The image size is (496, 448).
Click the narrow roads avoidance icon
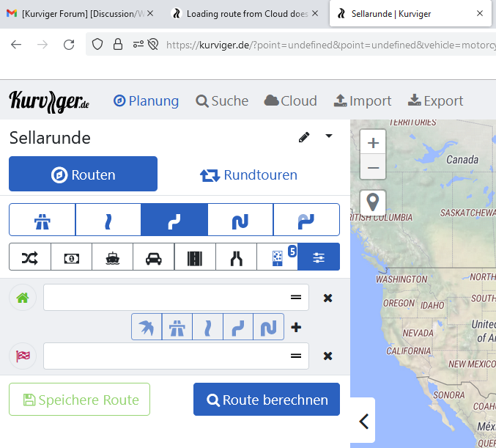(236, 257)
